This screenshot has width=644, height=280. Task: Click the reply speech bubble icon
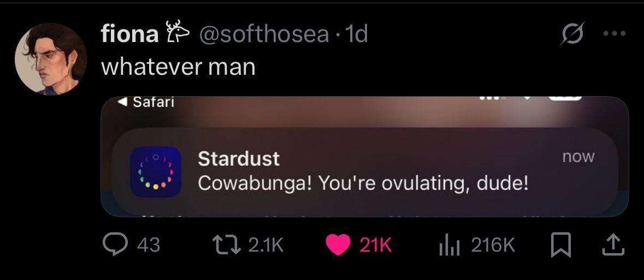[x=115, y=245]
